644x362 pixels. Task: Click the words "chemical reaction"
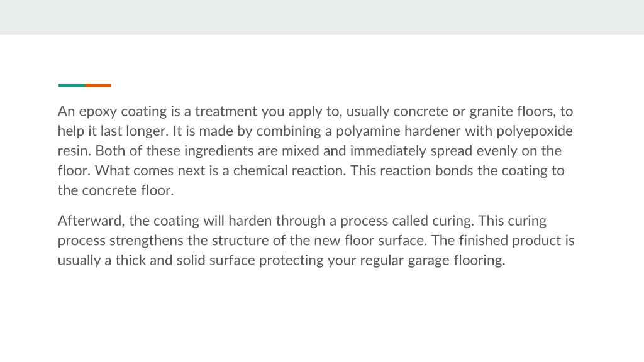click(x=289, y=171)
